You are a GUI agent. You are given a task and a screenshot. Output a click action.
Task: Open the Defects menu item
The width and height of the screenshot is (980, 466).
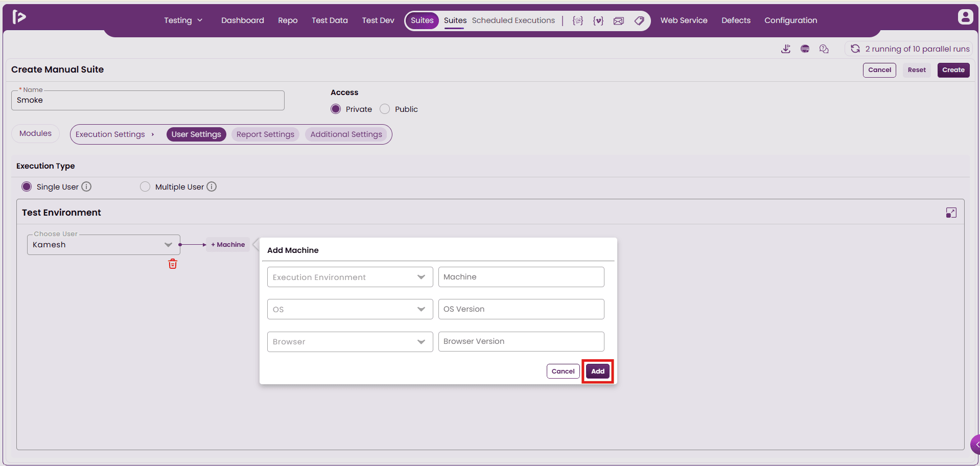pos(736,20)
